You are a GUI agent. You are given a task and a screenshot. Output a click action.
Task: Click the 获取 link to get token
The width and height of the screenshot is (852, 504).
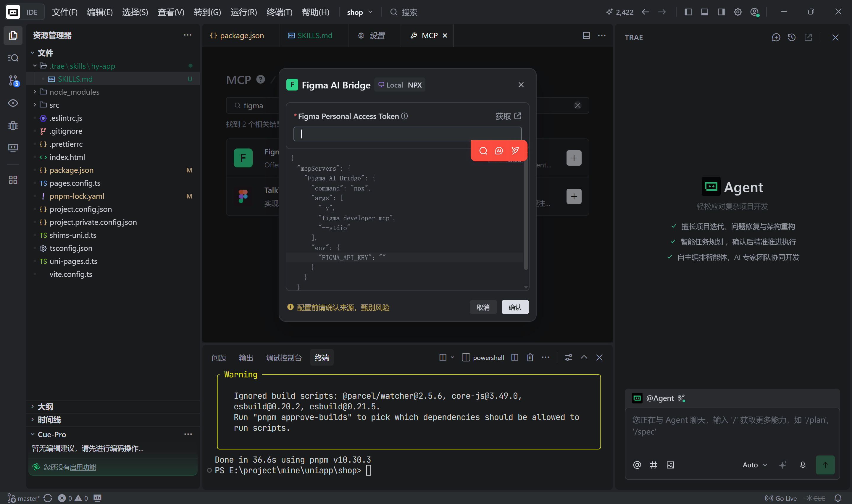click(508, 116)
